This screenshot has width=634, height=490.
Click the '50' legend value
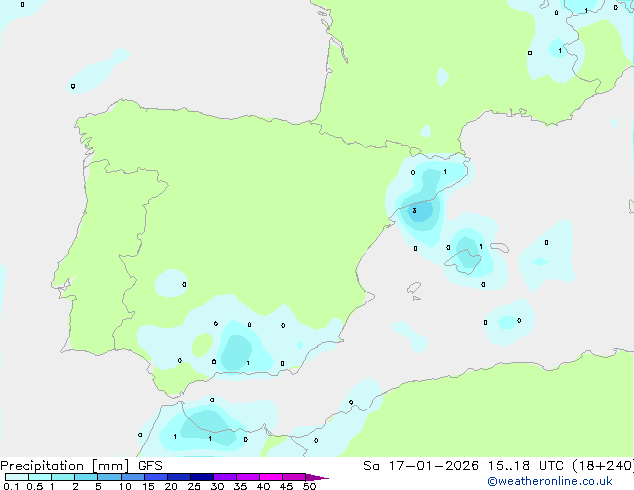[x=309, y=486]
